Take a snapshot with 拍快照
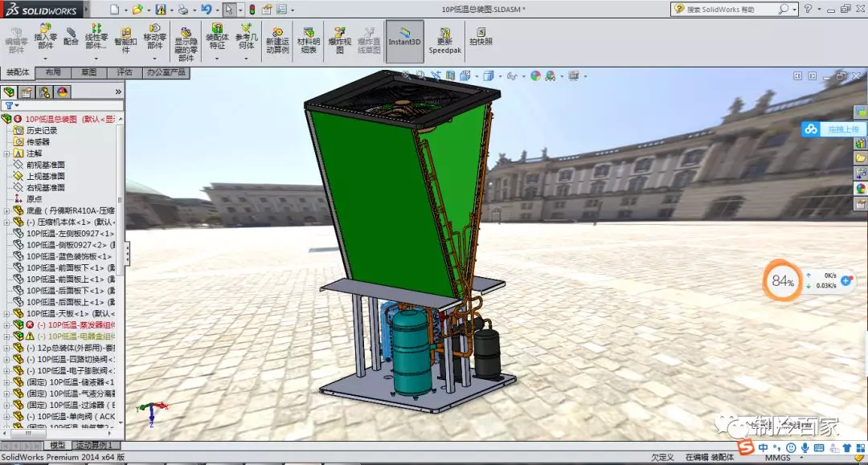This screenshot has height=465, width=868. (x=481, y=36)
